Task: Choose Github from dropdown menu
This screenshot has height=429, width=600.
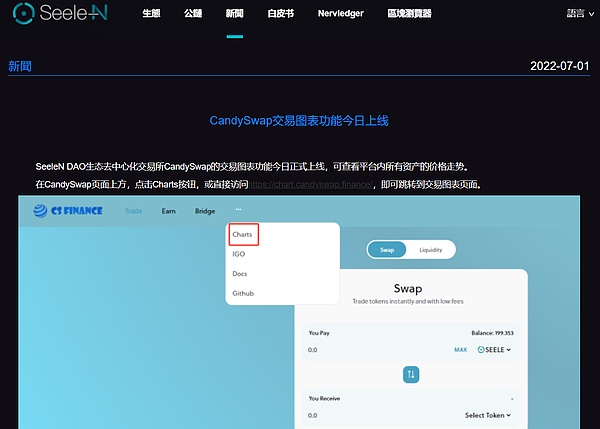Action: 243,293
